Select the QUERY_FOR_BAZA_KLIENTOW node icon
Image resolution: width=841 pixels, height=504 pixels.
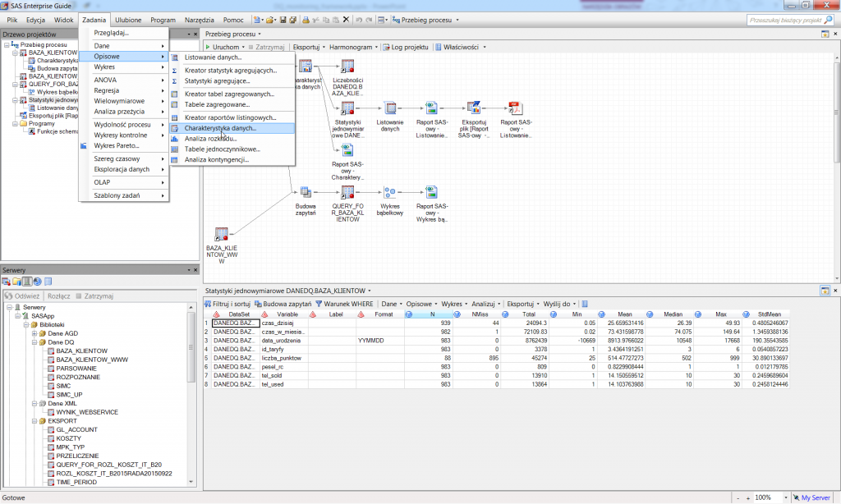[347, 192]
